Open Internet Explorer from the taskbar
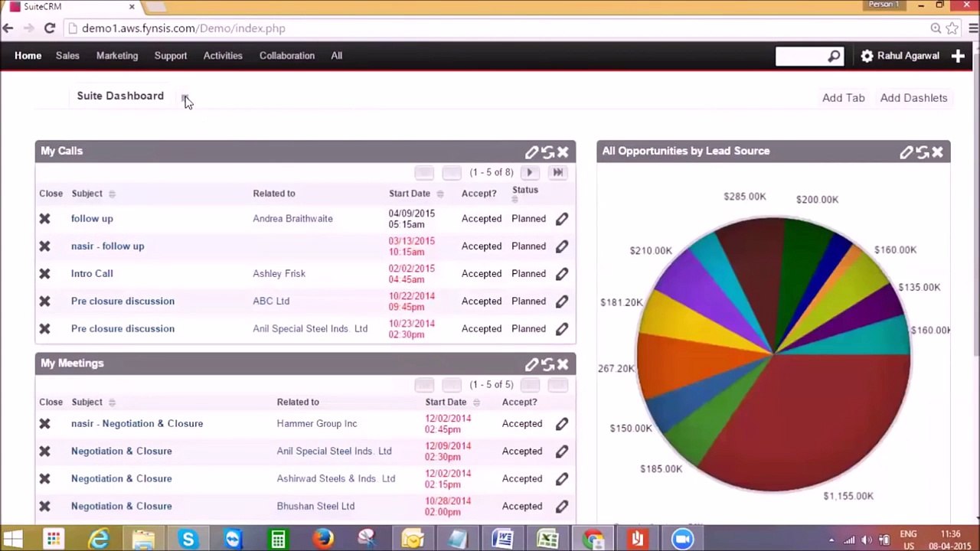980x551 pixels. point(99,540)
